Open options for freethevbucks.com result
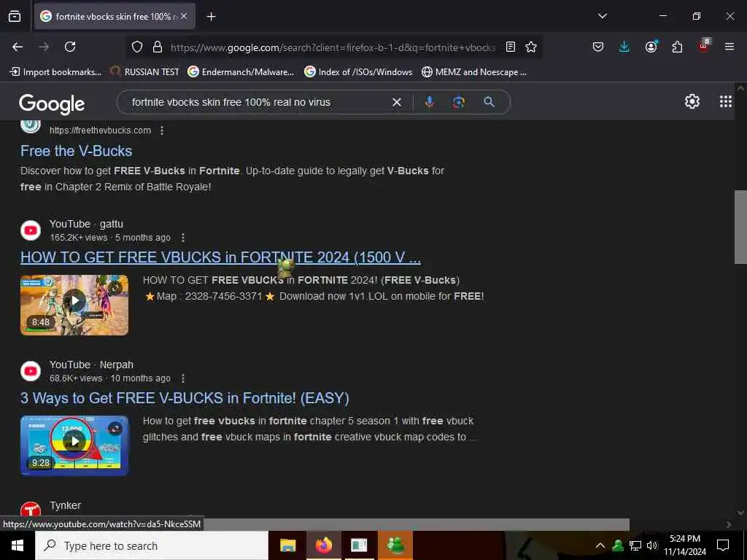Viewport: 747px width, 560px height. tap(162, 131)
